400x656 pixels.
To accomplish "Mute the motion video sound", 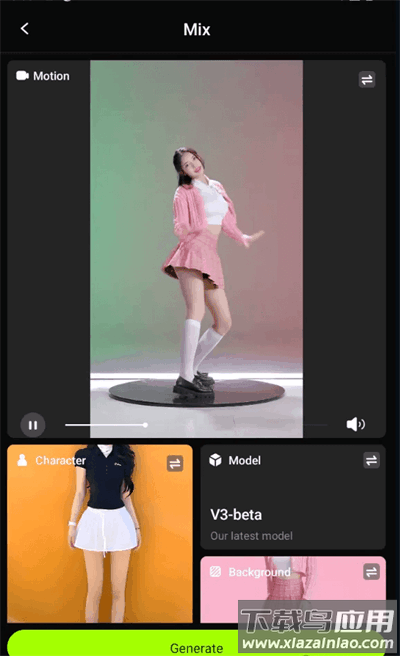I will click(x=355, y=424).
